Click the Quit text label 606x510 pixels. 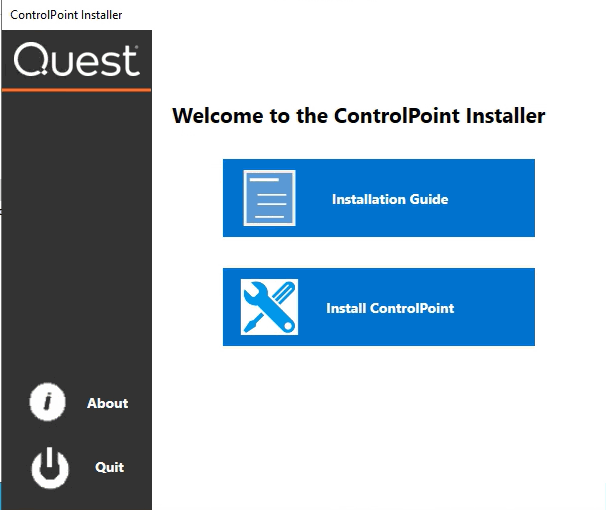tap(109, 467)
